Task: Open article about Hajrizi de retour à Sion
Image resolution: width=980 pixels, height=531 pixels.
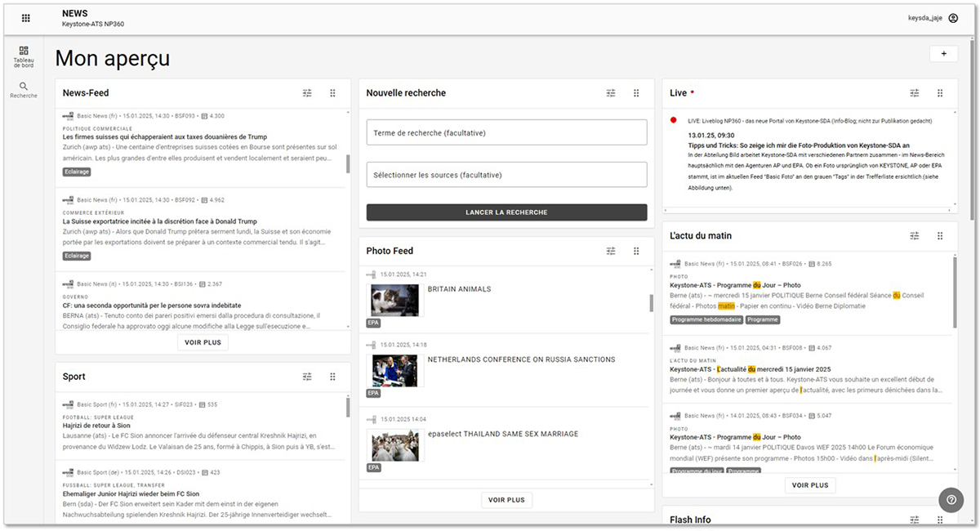Action: (96, 425)
